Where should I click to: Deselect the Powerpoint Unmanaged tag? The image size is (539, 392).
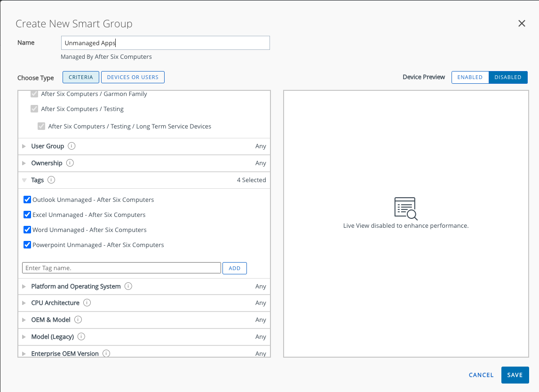click(27, 245)
